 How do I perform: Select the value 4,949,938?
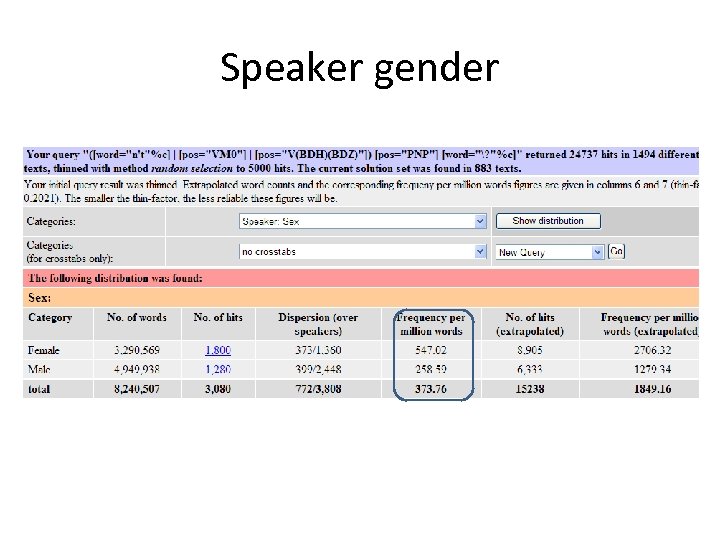tap(137, 369)
